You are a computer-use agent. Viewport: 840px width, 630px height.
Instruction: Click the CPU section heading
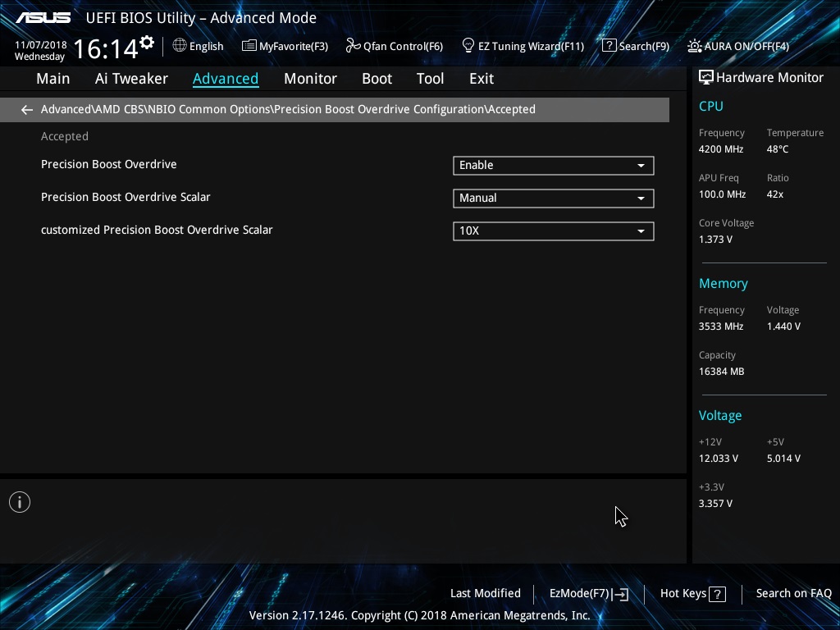tap(711, 106)
